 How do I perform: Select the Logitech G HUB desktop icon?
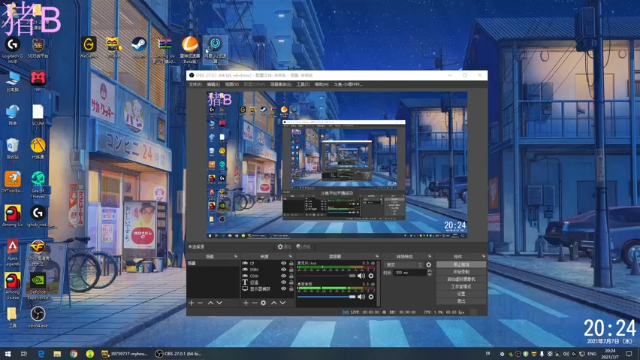[x=13, y=50]
